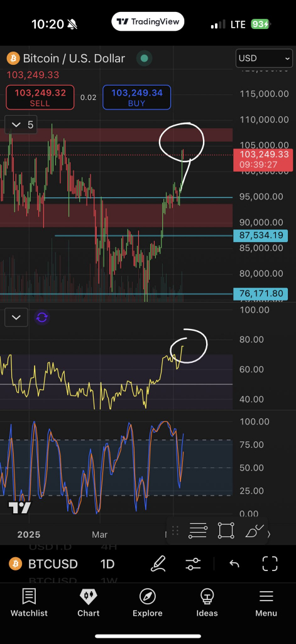This screenshot has width=296, height=644.
Task: Open the Ideas tab
Action: [207, 602]
